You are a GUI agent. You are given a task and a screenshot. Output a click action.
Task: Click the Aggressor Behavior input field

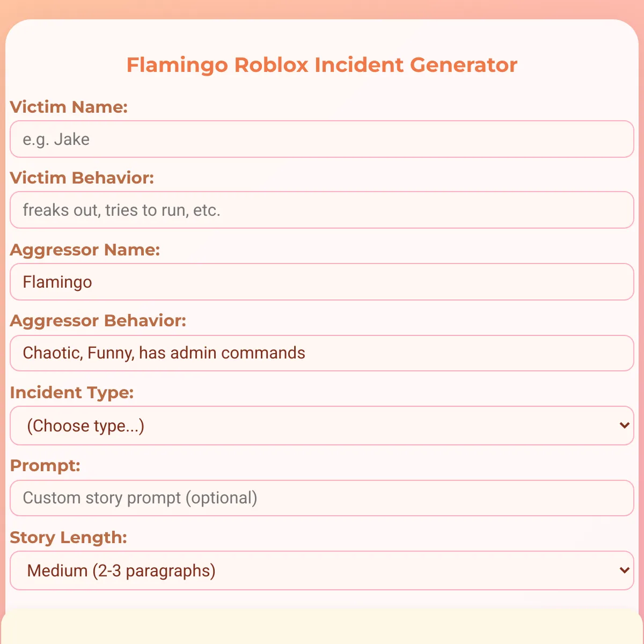pos(322,353)
